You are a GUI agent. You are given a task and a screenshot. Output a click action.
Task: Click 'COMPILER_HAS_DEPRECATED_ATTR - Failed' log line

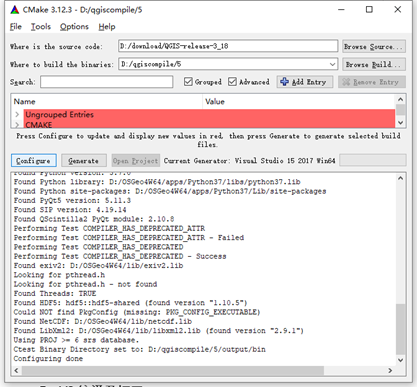[x=129, y=238]
